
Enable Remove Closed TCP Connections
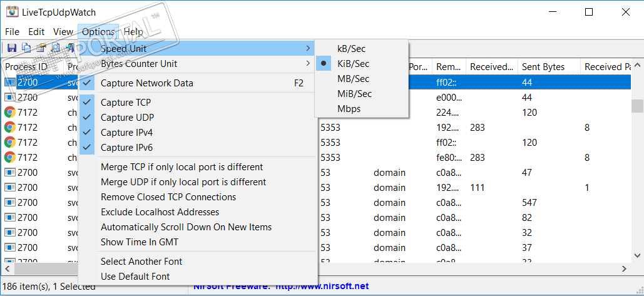tap(198, 197)
